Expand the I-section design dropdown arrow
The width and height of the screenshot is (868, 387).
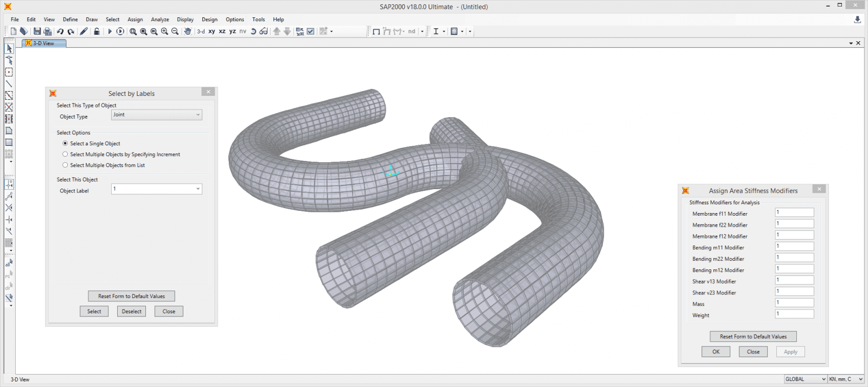coord(444,31)
